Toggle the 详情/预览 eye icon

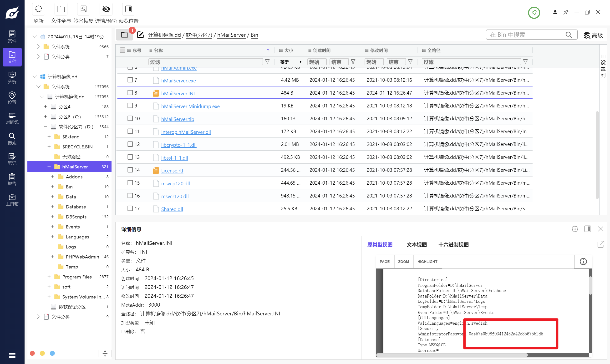tap(106, 9)
